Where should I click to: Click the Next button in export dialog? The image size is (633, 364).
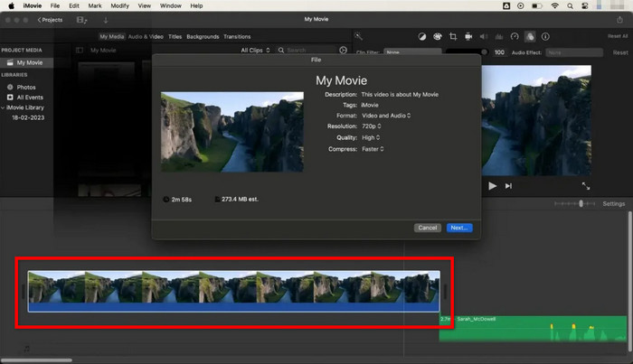458,228
